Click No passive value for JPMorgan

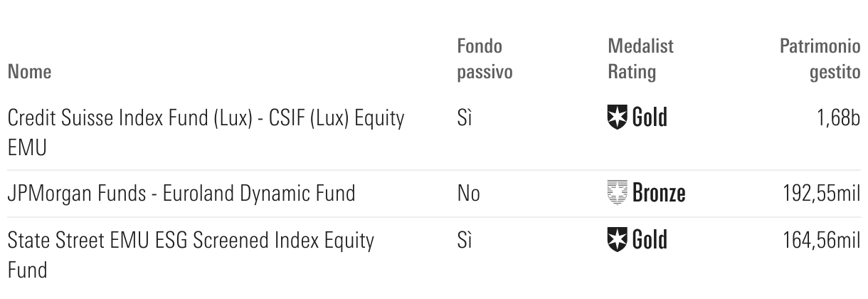(468, 193)
